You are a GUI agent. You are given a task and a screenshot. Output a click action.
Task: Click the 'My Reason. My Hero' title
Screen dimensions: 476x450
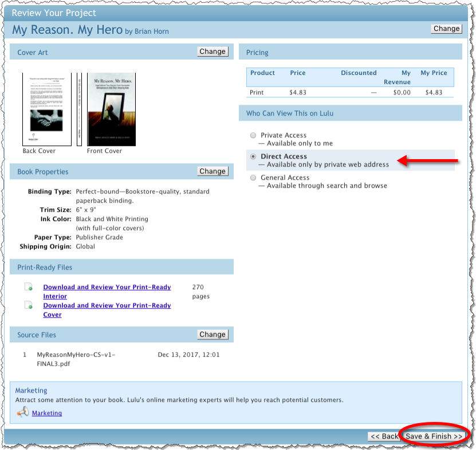67,30
